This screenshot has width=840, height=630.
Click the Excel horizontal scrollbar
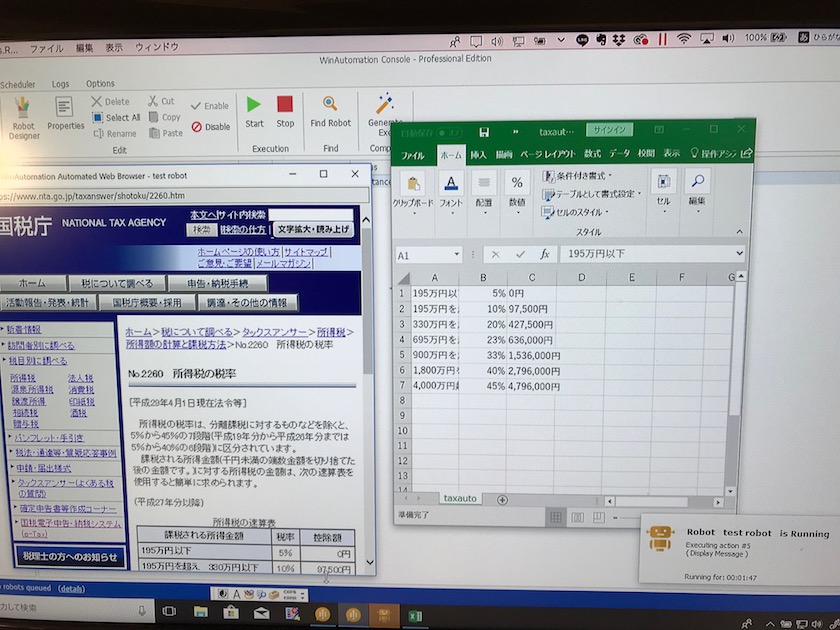click(651, 502)
